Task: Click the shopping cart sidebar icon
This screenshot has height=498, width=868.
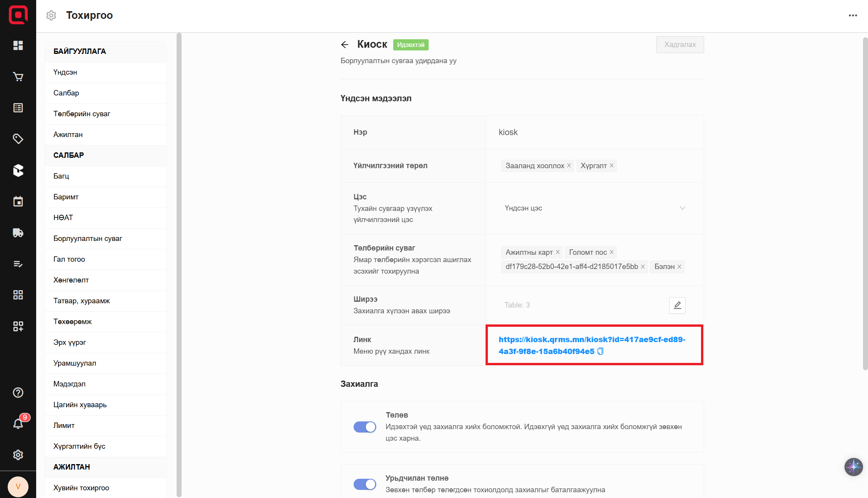Action: pos(18,77)
